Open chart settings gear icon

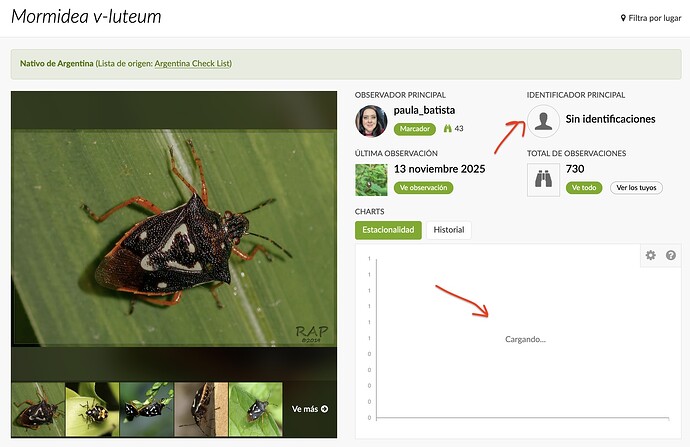click(x=650, y=255)
